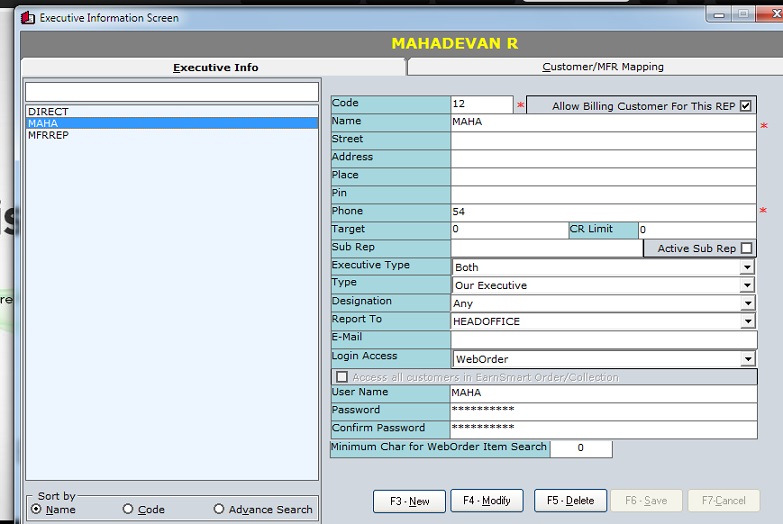783x524 pixels.
Task: Click the Login Access label
Action: click(x=365, y=356)
